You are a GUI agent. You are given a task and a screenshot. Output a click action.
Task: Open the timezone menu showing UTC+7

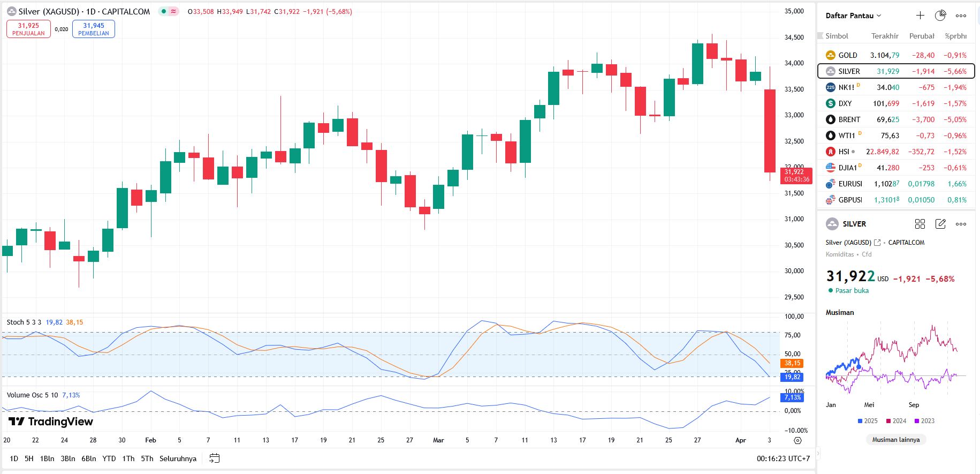(783, 458)
